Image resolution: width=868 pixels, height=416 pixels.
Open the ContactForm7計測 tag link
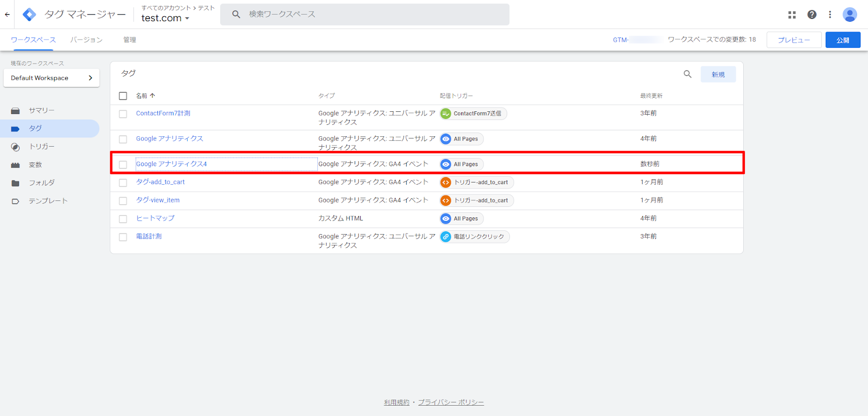pos(163,114)
